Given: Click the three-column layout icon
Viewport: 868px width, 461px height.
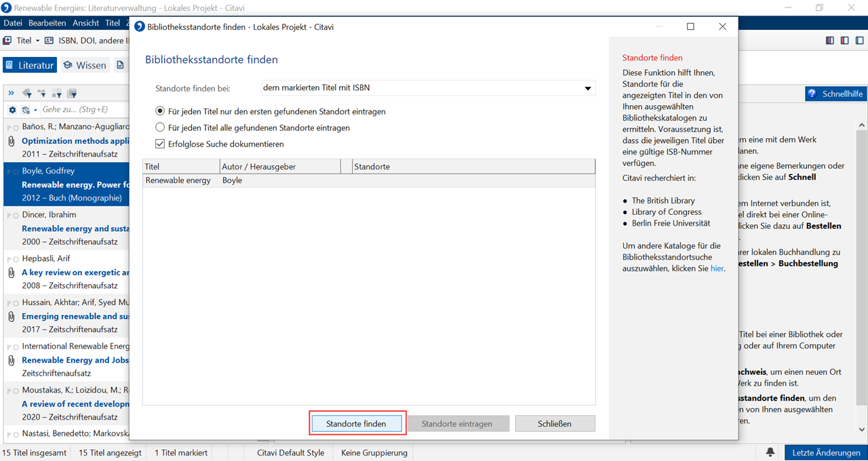Looking at the screenshot, I should (829, 41).
